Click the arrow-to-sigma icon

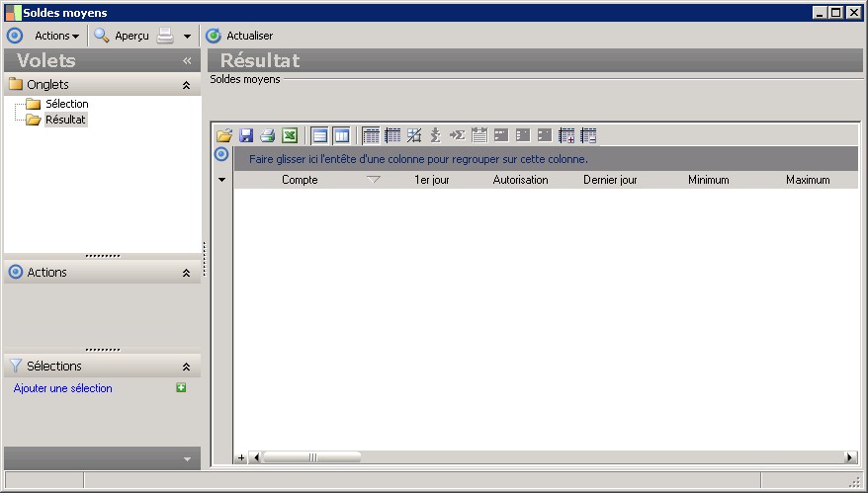coord(458,135)
